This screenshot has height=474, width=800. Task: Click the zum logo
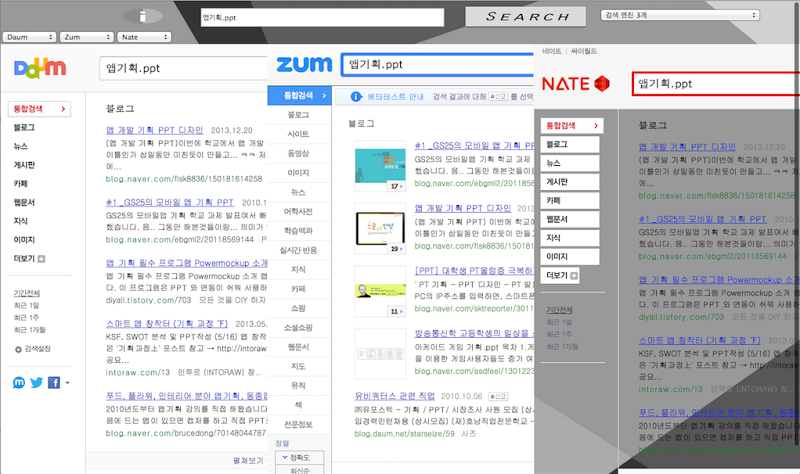[304, 64]
